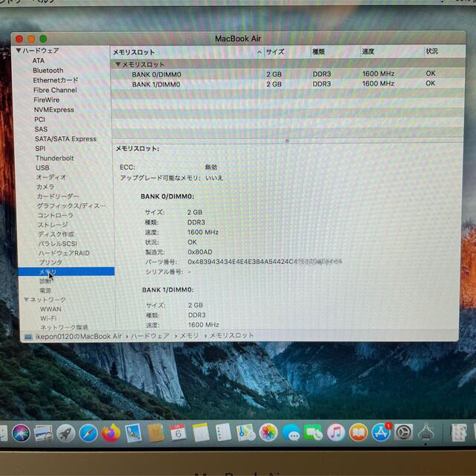Screen dimensions: 476x476
Task: Open Notes app in the dock
Action: click(201, 433)
